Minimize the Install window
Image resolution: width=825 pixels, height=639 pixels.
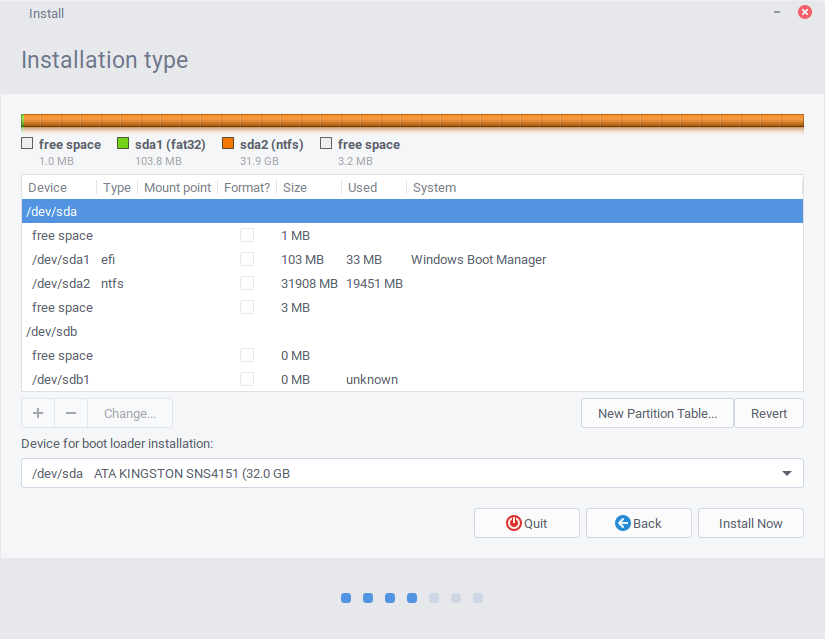click(x=777, y=12)
